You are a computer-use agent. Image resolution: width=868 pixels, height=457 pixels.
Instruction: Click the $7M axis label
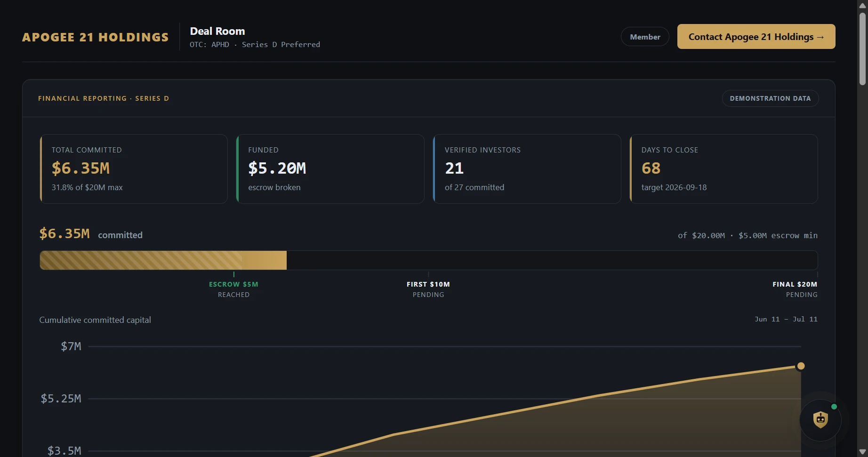(x=71, y=346)
